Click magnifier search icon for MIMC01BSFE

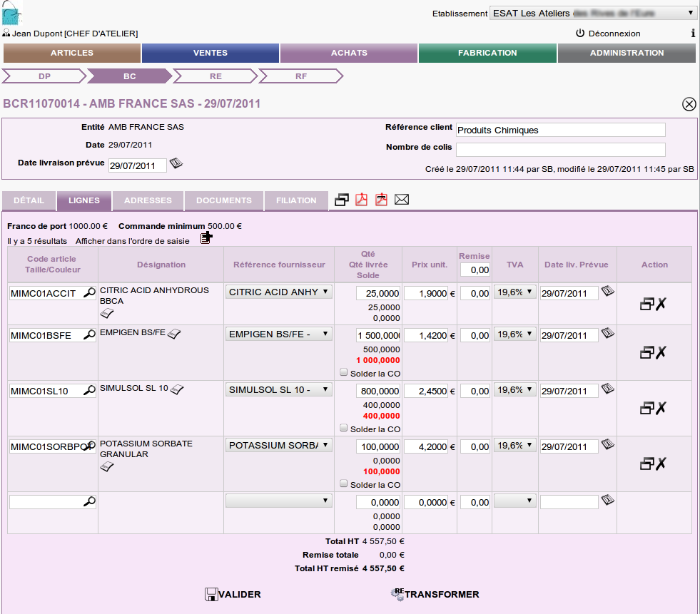point(89,335)
